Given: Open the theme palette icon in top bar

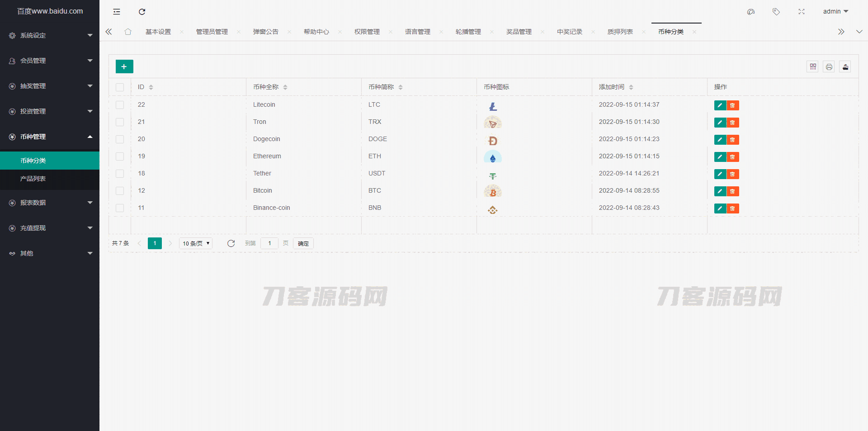Looking at the screenshot, I should tap(750, 12).
